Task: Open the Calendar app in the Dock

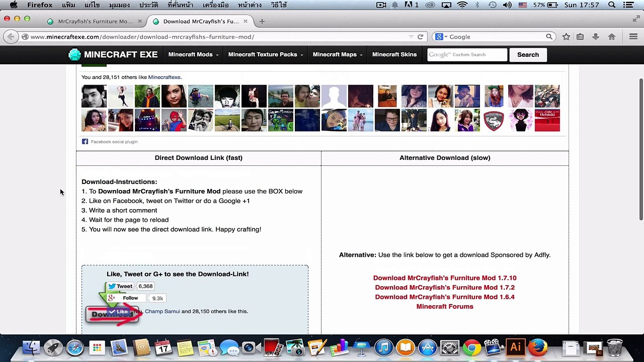Action: pos(164,347)
